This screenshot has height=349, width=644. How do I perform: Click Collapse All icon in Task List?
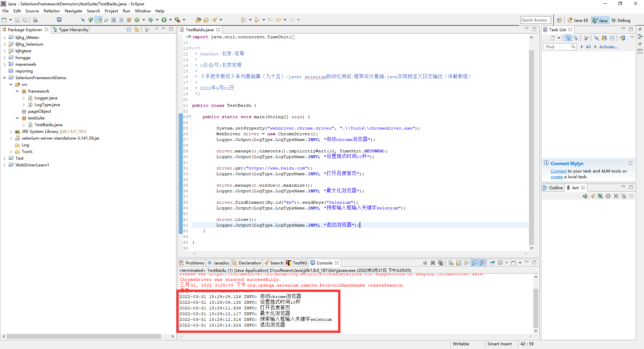click(612, 38)
